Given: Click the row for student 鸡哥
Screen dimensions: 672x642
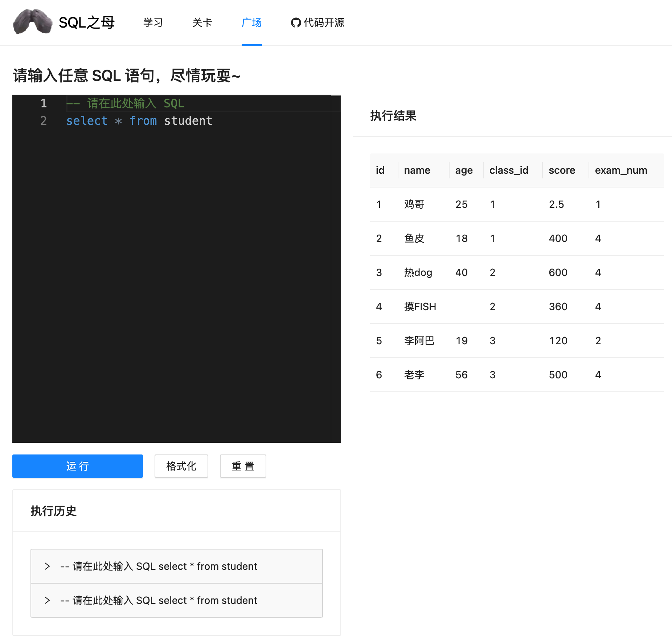Looking at the screenshot, I should [508, 204].
